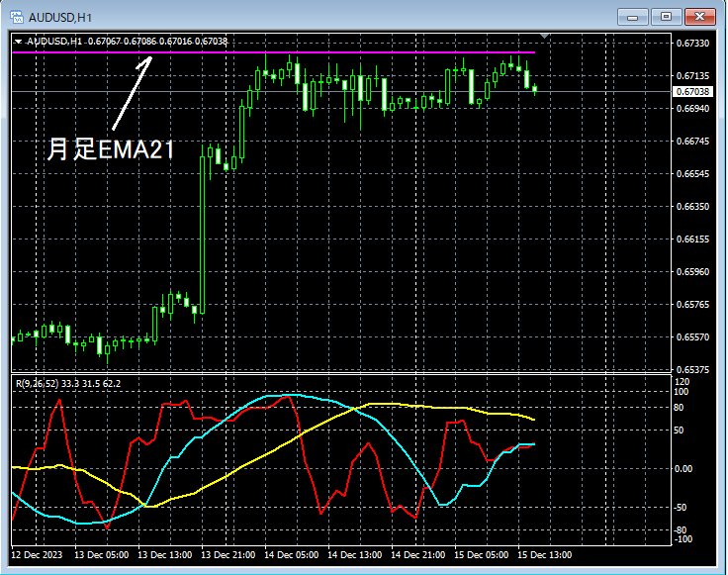The height and width of the screenshot is (575, 728).
Task: Click the indicator scale value -50
Action: (681, 507)
